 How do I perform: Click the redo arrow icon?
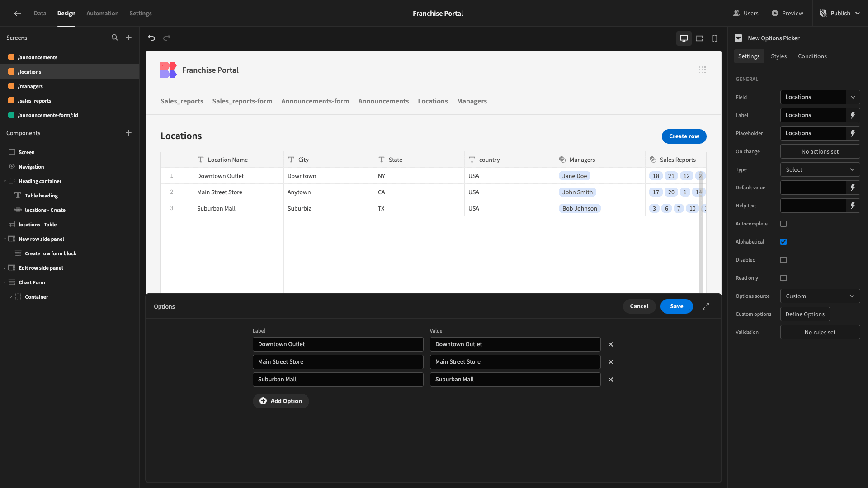[x=167, y=38]
